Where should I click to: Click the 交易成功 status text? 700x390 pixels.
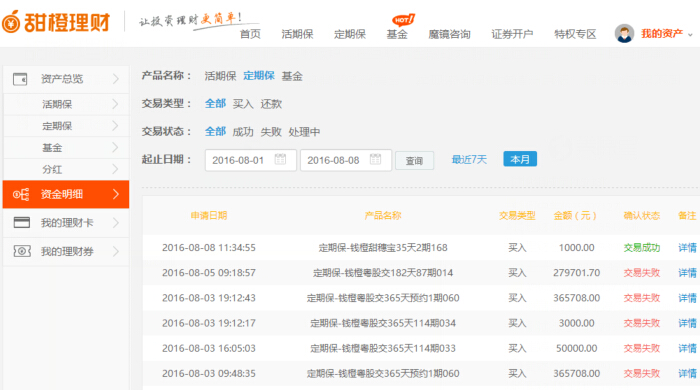[x=642, y=248]
